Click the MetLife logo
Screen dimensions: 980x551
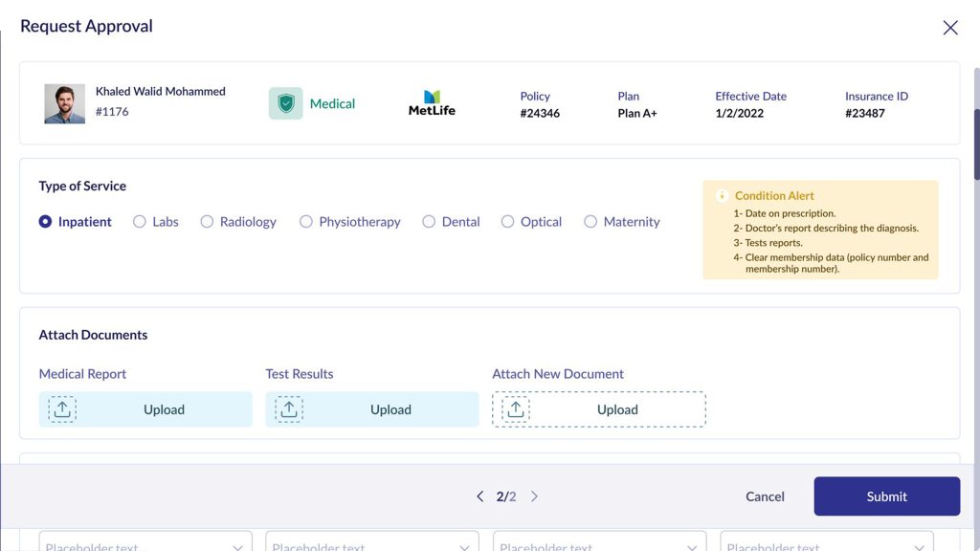coord(432,103)
